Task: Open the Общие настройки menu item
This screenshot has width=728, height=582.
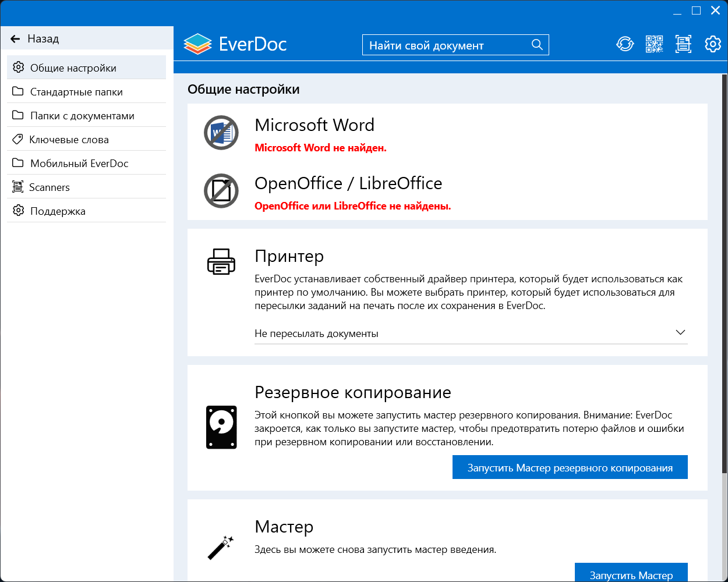Action: 86,68
